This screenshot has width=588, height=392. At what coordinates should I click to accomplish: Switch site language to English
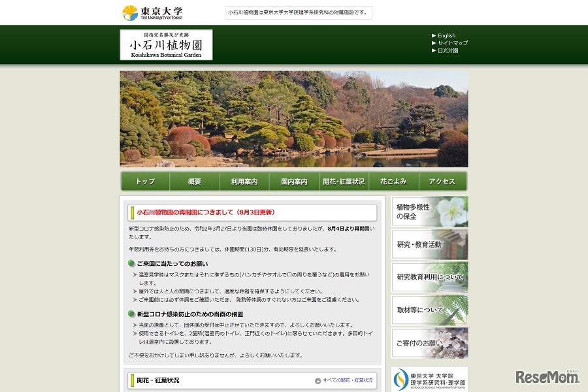point(446,36)
